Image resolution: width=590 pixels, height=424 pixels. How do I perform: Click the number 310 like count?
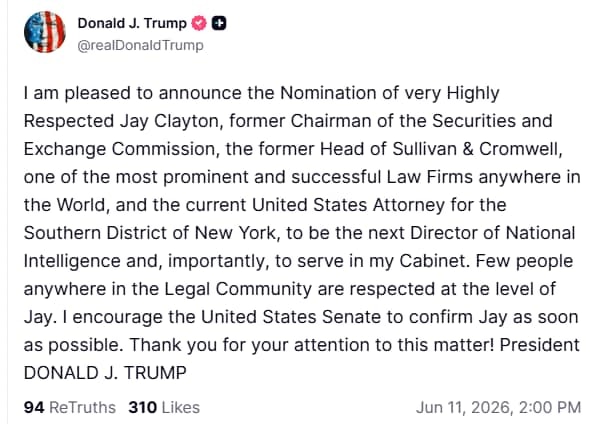(142, 407)
